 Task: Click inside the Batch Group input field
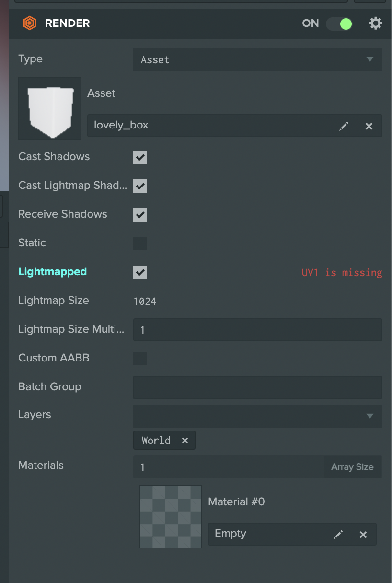coord(257,387)
